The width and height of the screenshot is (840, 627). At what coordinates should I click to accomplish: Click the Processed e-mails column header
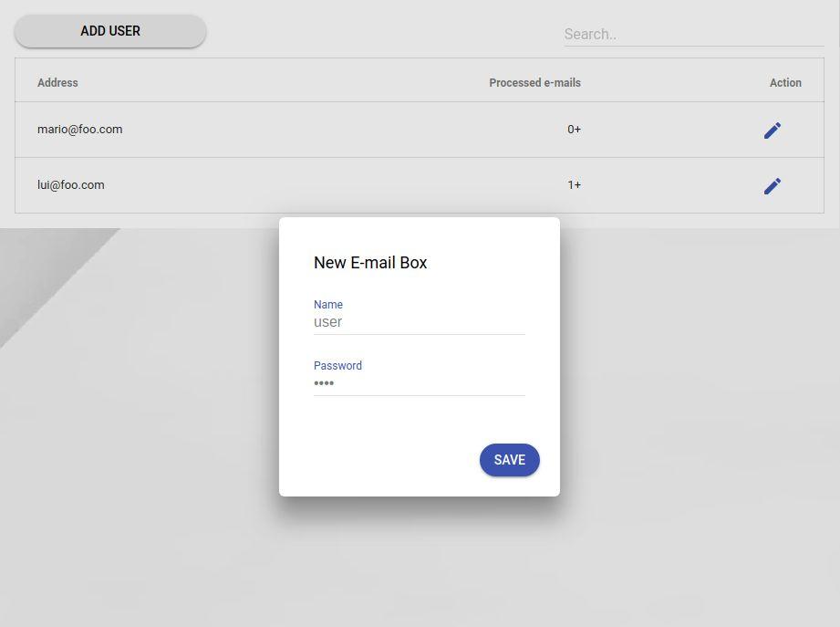click(534, 82)
